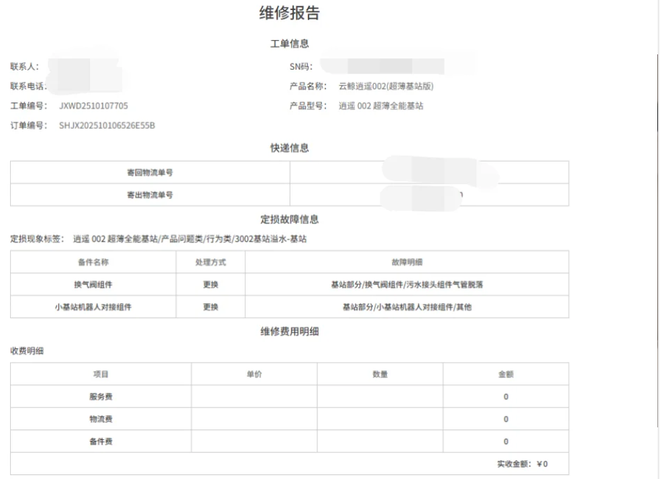Select the 工单信息 section heading
This screenshot has width=660, height=479.
289,44
